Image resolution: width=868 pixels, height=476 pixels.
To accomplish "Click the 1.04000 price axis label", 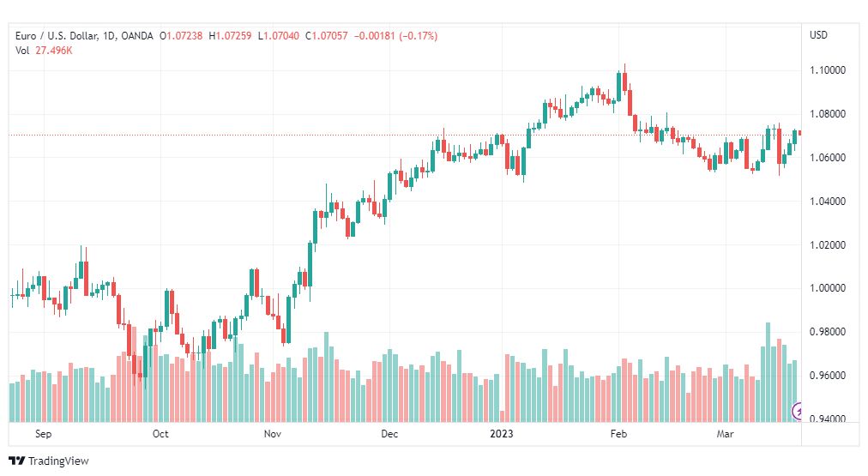I will (828, 202).
